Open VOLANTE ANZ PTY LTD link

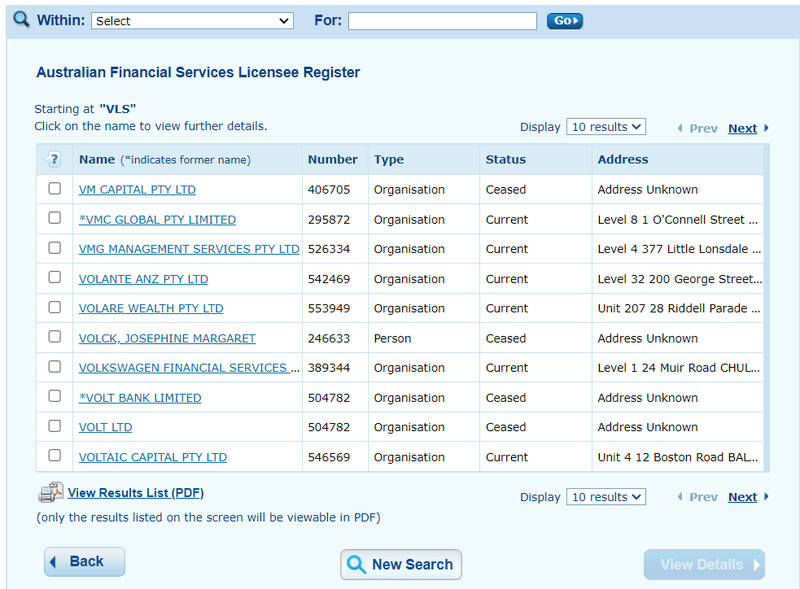point(143,279)
